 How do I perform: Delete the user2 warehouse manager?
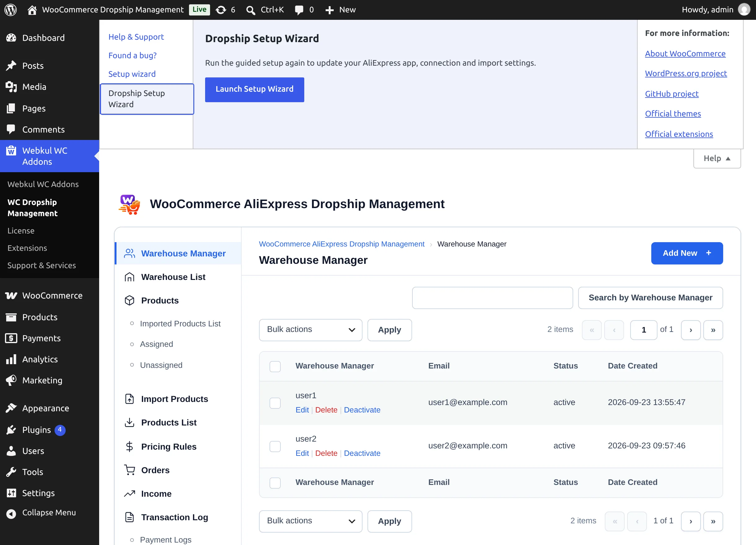326,453
